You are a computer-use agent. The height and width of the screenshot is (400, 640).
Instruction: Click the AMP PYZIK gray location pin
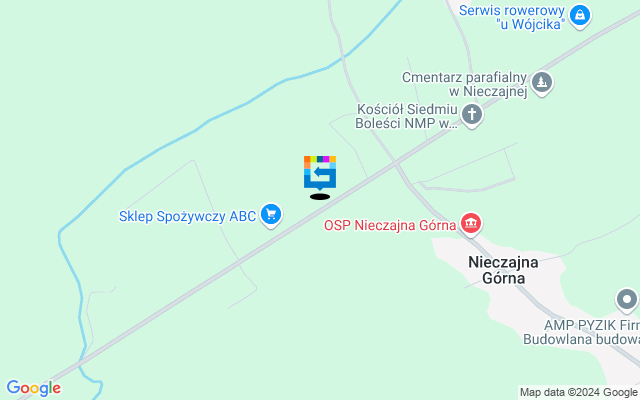[x=627, y=301]
